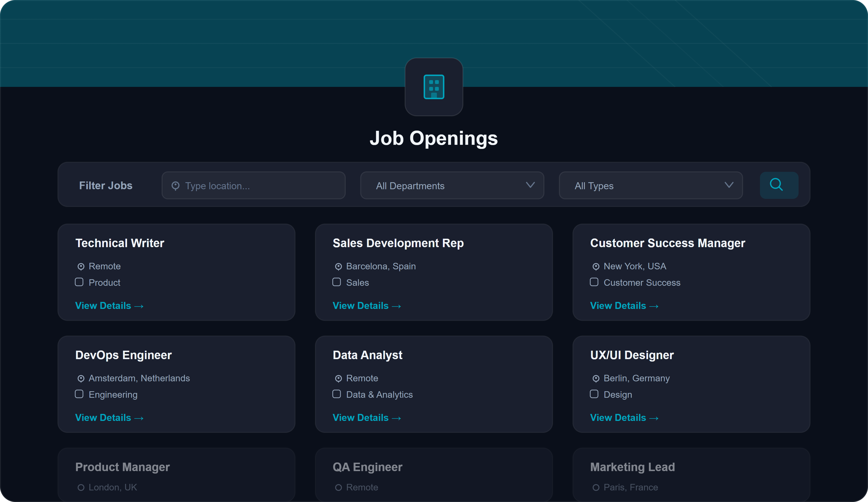Click the Design department text

(x=617, y=395)
